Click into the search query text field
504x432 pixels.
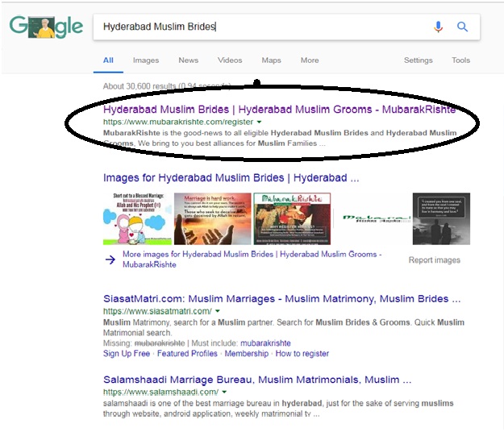[258, 27]
